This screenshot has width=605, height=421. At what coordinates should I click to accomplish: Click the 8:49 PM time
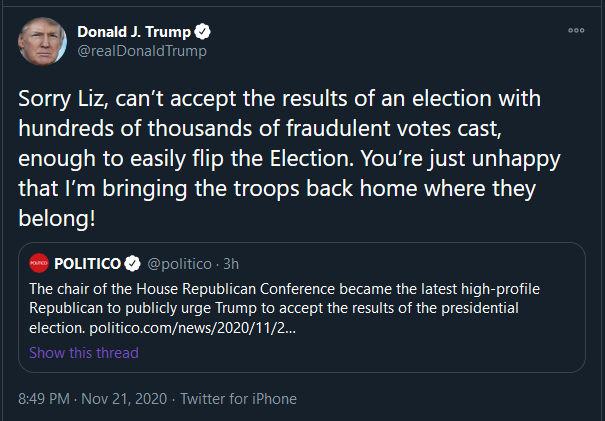45,399
